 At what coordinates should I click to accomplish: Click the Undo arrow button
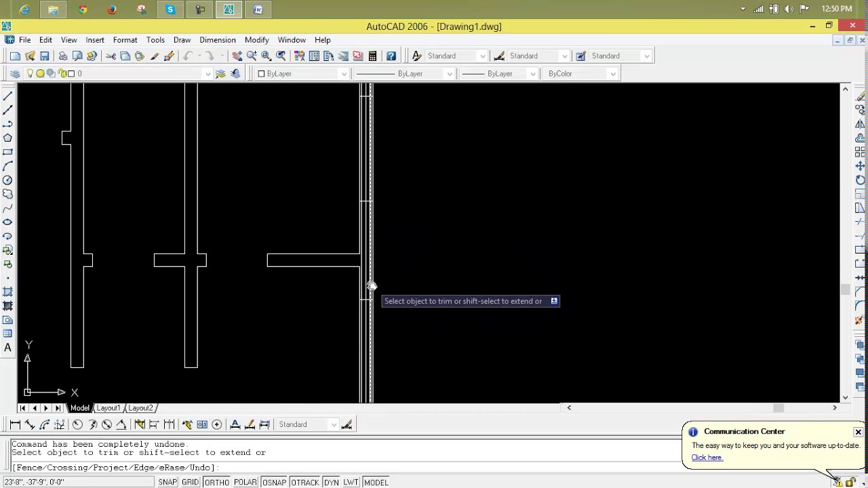pos(188,56)
